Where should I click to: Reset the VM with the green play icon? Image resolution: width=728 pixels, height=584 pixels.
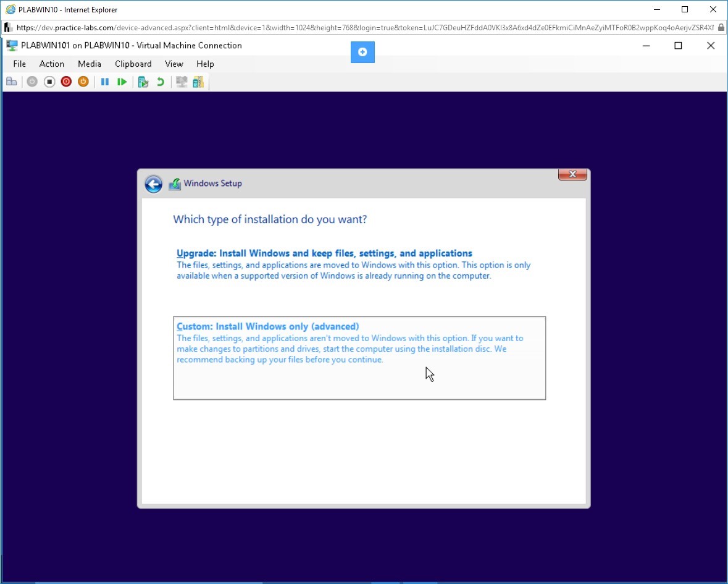point(122,82)
